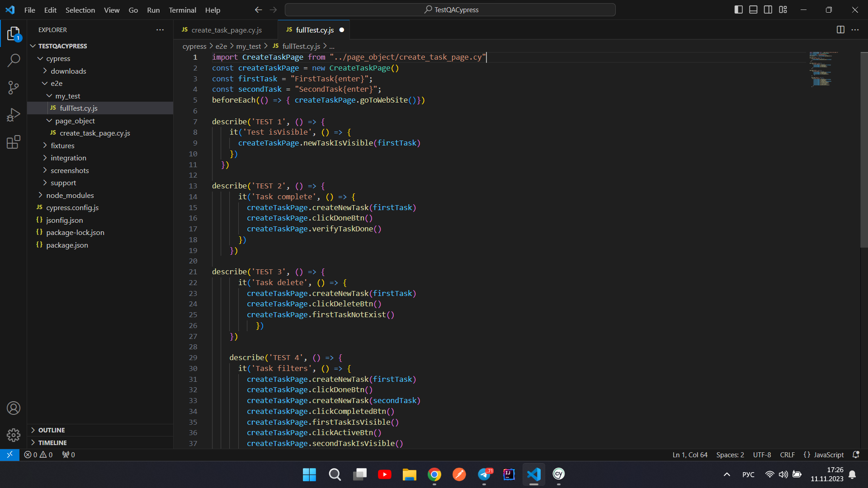Image resolution: width=868 pixels, height=488 pixels.
Task: Open volume control in system tray
Action: [783, 474]
